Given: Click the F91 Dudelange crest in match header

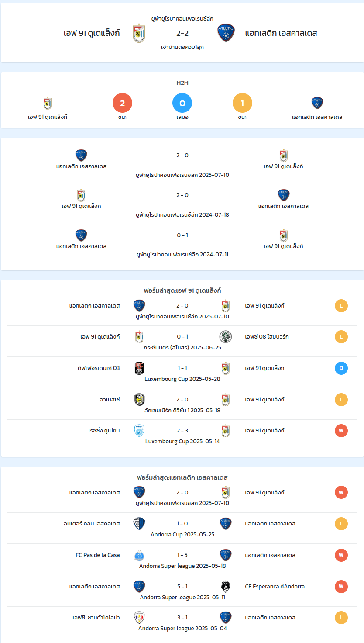Looking at the screenshot, I should pyautogui.click(x=139, y=33).
